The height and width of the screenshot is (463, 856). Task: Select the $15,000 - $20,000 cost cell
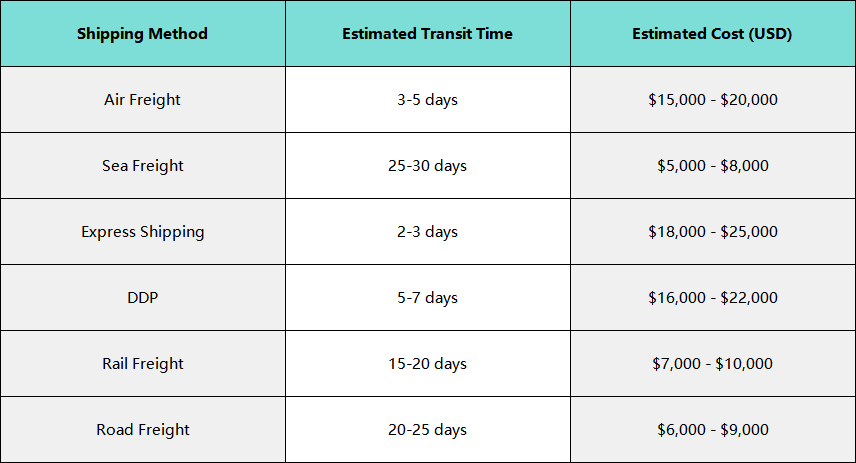(x=712, y=99)
